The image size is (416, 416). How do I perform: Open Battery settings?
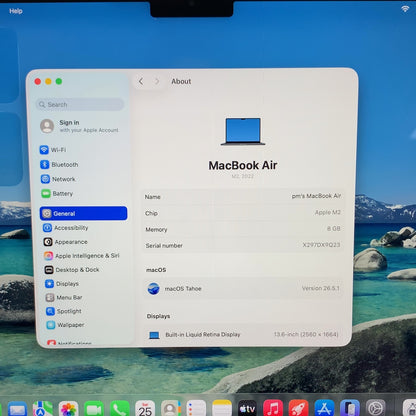pyautogui.click(x=57, y=193)
